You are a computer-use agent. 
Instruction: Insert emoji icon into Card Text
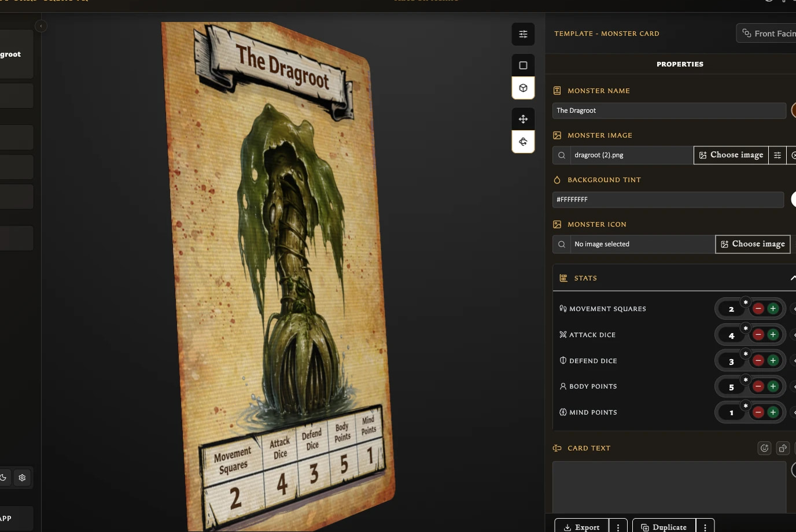click(x=764, y=448)
